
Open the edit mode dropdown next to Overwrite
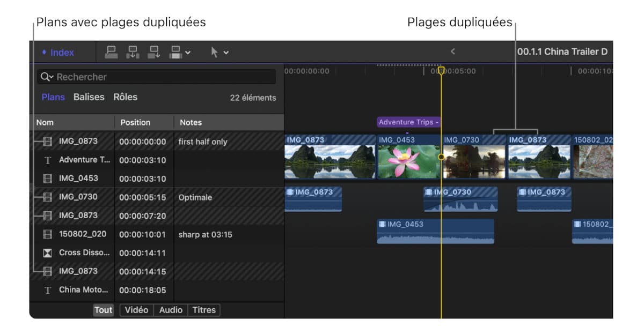(x=187, y=53)
